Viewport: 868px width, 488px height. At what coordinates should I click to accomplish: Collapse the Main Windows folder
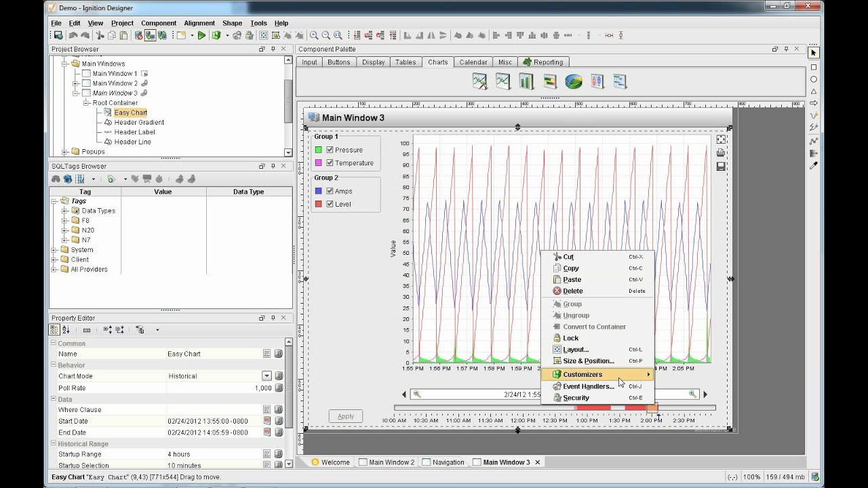(x=66, y=64)
